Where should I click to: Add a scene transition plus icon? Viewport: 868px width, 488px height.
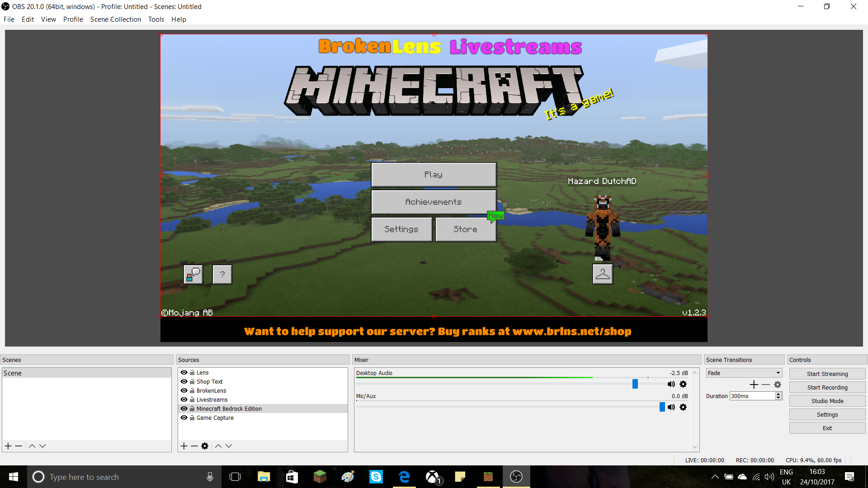click(x=754, y=385)
